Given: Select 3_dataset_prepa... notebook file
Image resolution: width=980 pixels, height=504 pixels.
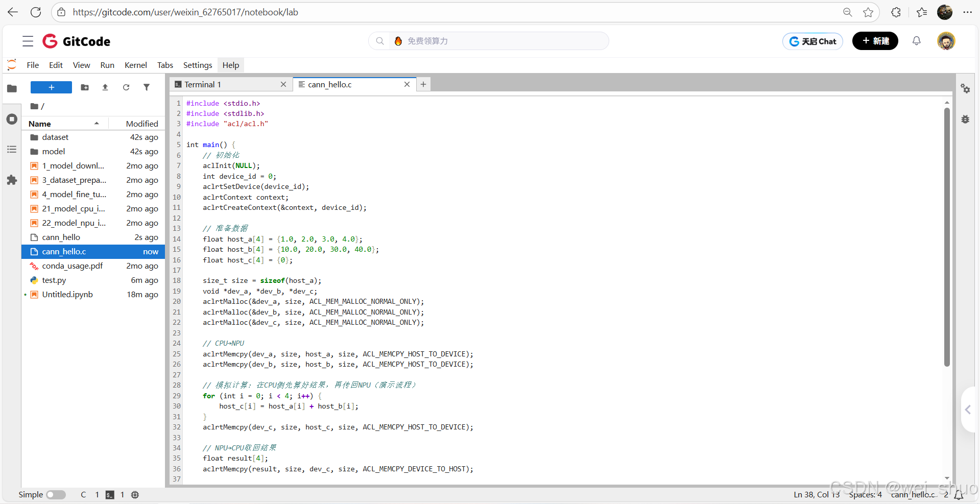Looking at the screenshot, I should pos(93,180).
